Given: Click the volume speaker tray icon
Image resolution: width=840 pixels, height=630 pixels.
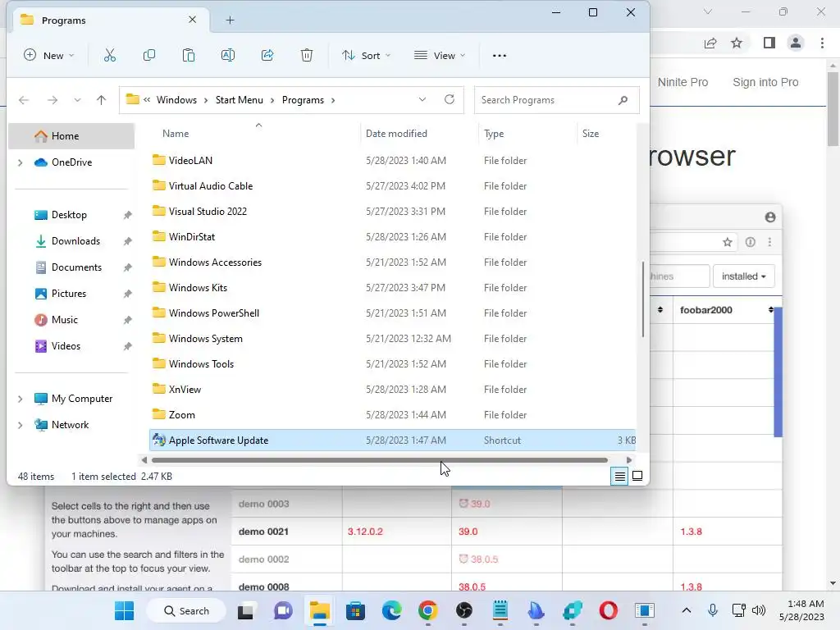Looking at the screenshot, I should pos(758,610).
